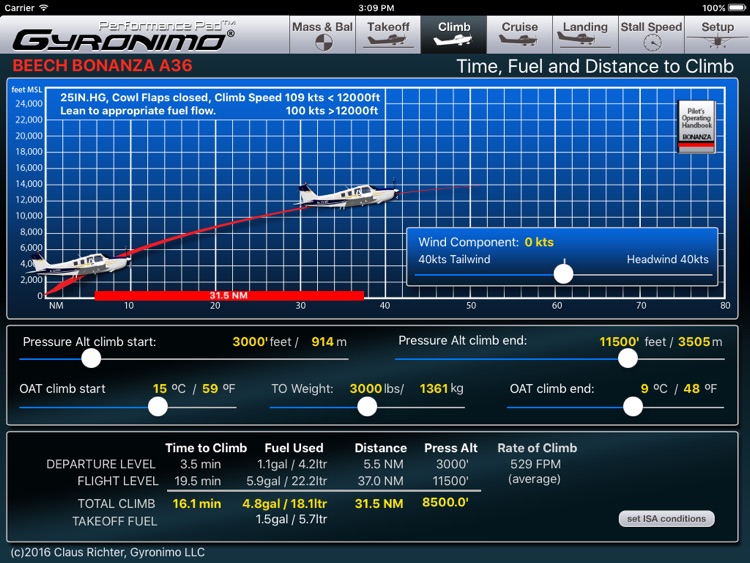
Task: Click the TO Weight slider knob
Action: click(x=367, y=407)
